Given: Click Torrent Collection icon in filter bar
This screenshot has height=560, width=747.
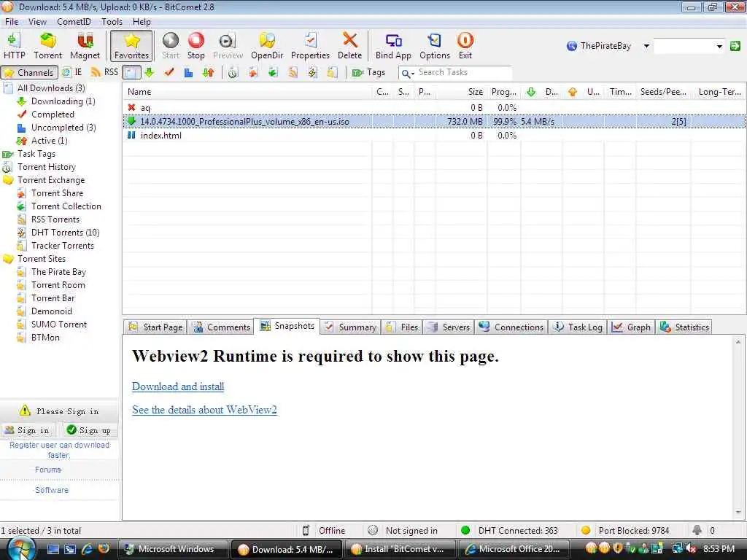Looking at the screenshot, I should pyautogui.click(x=273, y=72).
